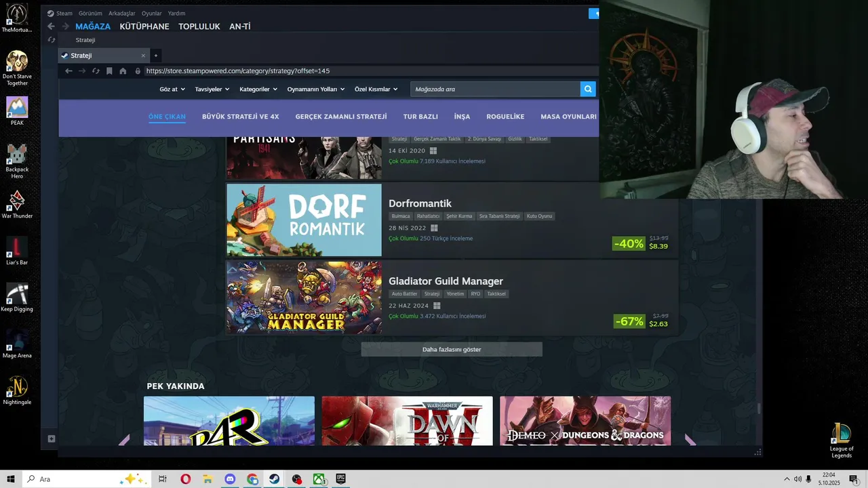
Task: Click Daha fazlasını göster button
Action: (x=452, y=349)
